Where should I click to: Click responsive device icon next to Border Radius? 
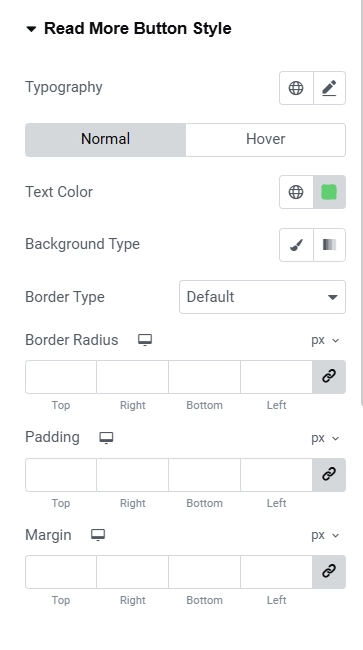tap(145, 340)
